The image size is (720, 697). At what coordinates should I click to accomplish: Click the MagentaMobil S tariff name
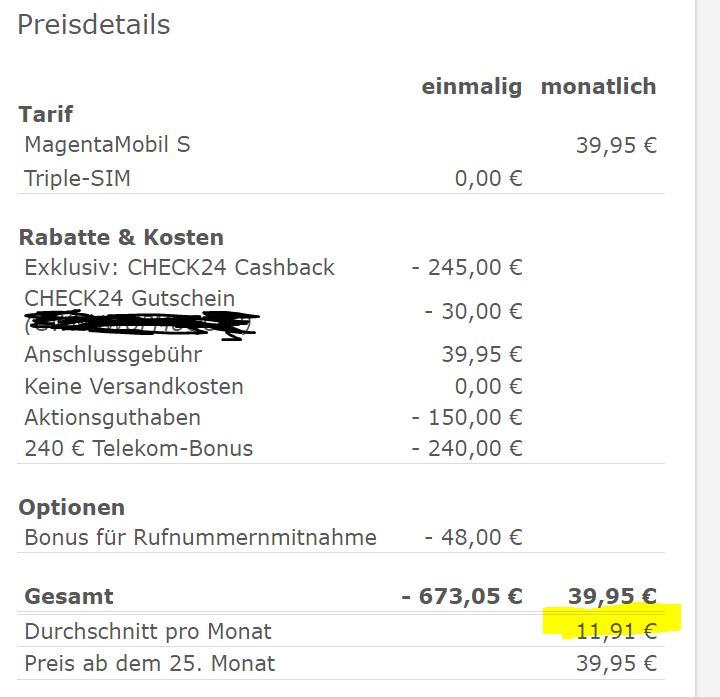click(107, 145)
